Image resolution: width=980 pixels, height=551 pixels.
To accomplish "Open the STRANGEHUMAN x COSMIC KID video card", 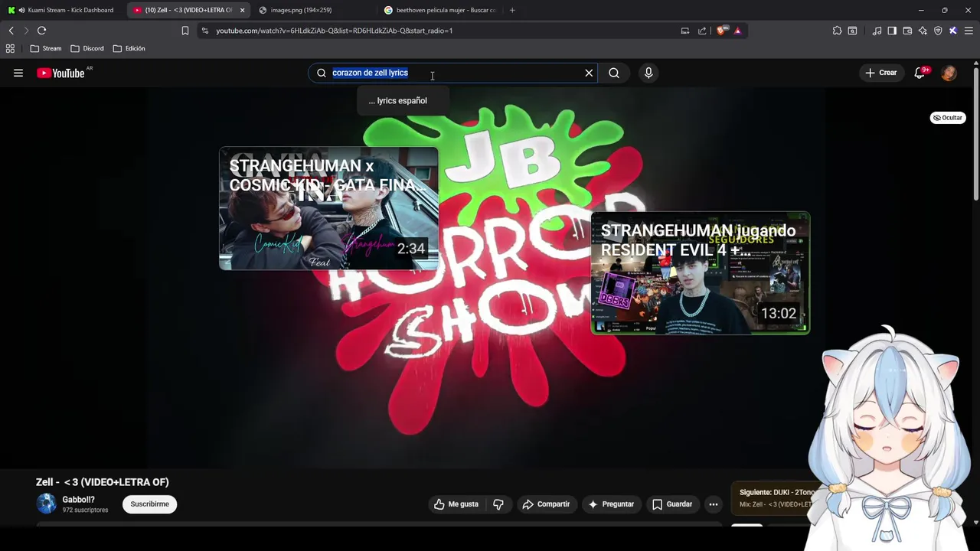I will pos(329,208).
